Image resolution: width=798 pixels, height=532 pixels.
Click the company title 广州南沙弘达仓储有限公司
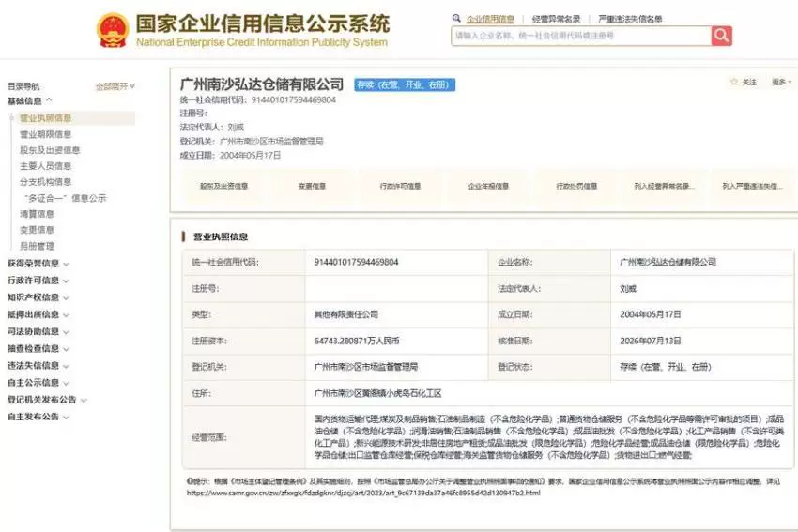[x=262, y=84]
